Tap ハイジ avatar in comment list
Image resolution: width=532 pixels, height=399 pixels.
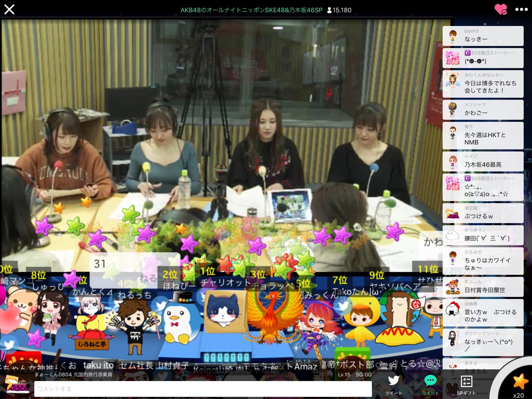(x=453, y=162)
